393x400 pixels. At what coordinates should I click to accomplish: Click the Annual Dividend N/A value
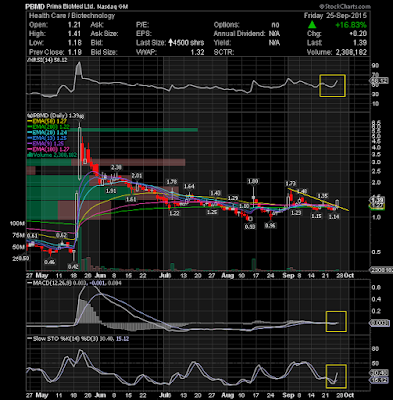pyautogui.click(x=274, y=34)
